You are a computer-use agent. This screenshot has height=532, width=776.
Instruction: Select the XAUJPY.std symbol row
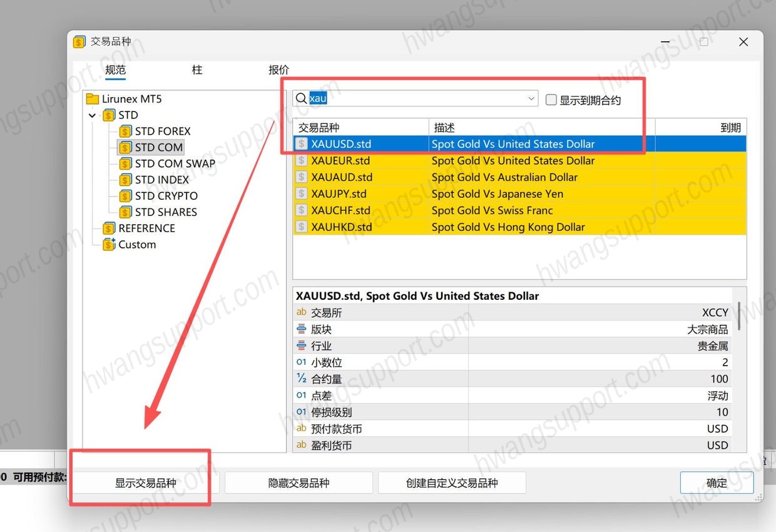point(519,194)
